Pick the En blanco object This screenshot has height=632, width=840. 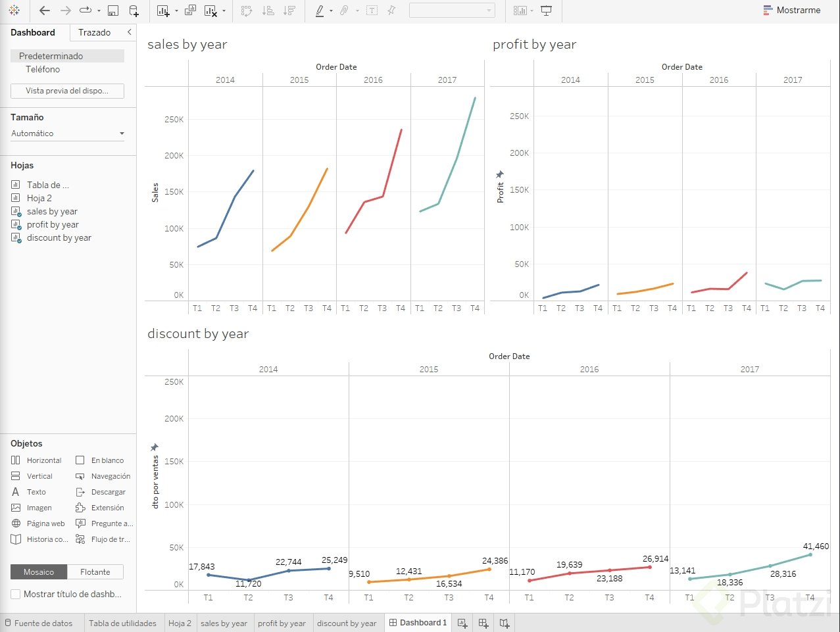99,460
